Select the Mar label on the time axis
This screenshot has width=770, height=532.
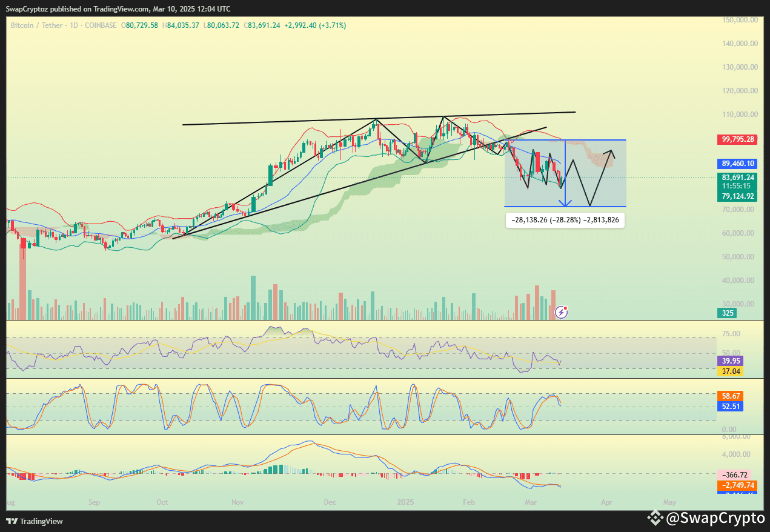(x=531, y=502)
